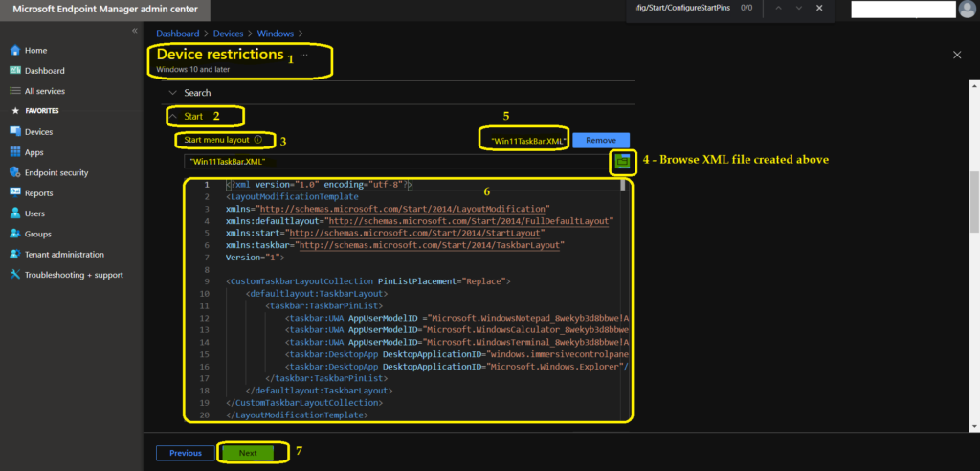Click the Start menu layout label

[217, 140]
